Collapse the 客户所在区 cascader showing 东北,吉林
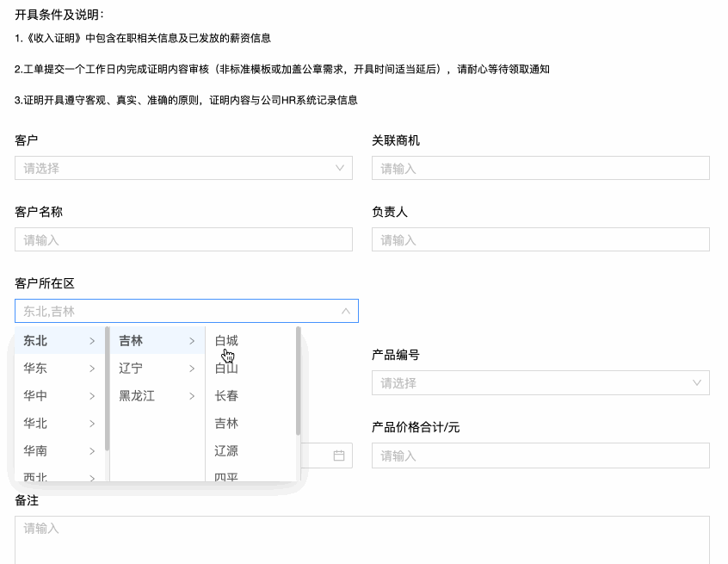728x564 pixels. [187, 311]
